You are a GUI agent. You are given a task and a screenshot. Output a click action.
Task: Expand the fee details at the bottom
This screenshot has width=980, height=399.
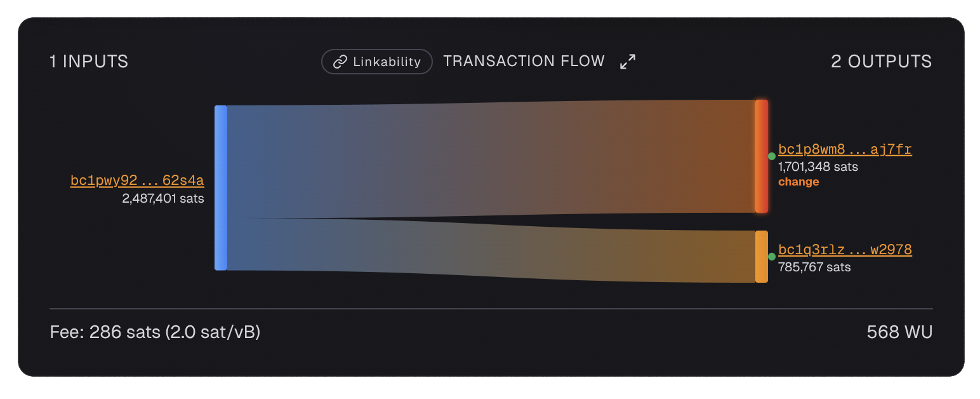click(156, 332)
